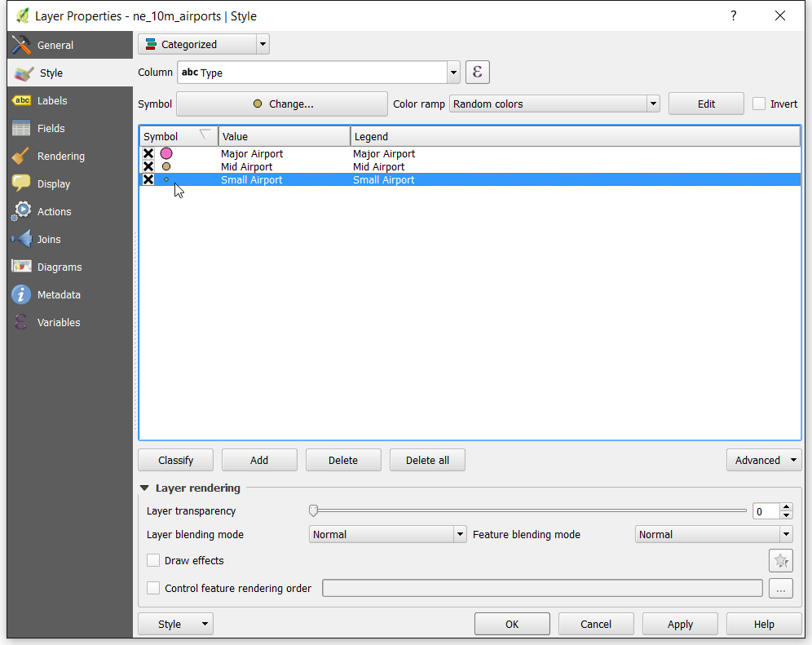The width and height of the screenshot is (812, 645).
Task: Switch to the Metadata tab
Action: 70,294
